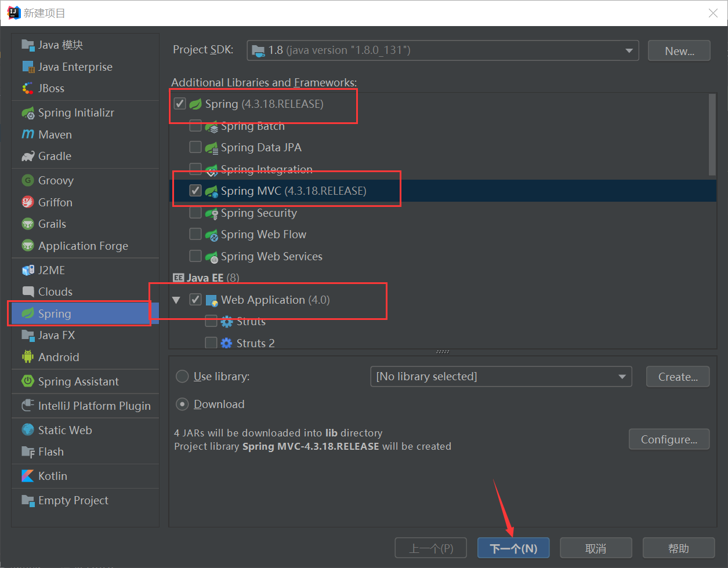Collapse the Web Application tree arrow

click(176, 300)
